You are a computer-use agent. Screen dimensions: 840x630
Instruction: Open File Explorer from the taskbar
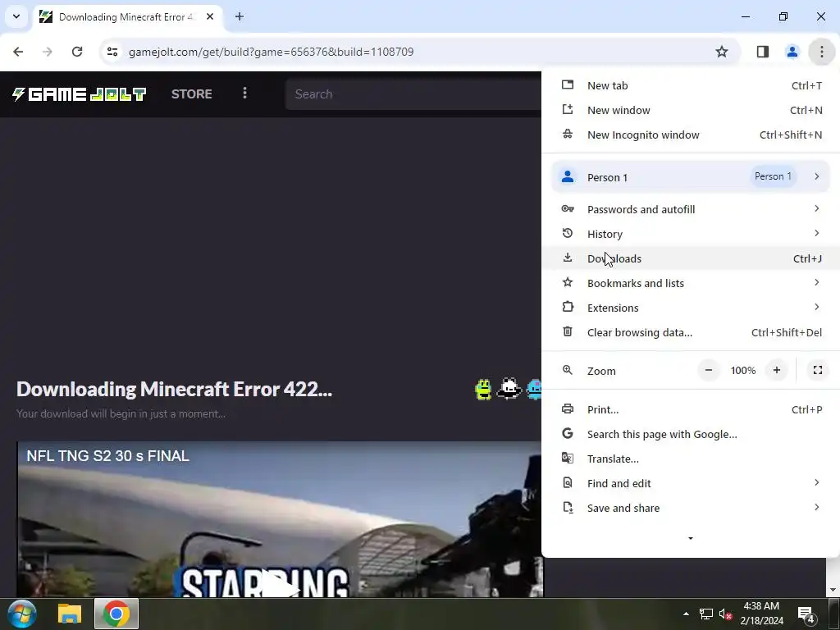click(70, 614)
